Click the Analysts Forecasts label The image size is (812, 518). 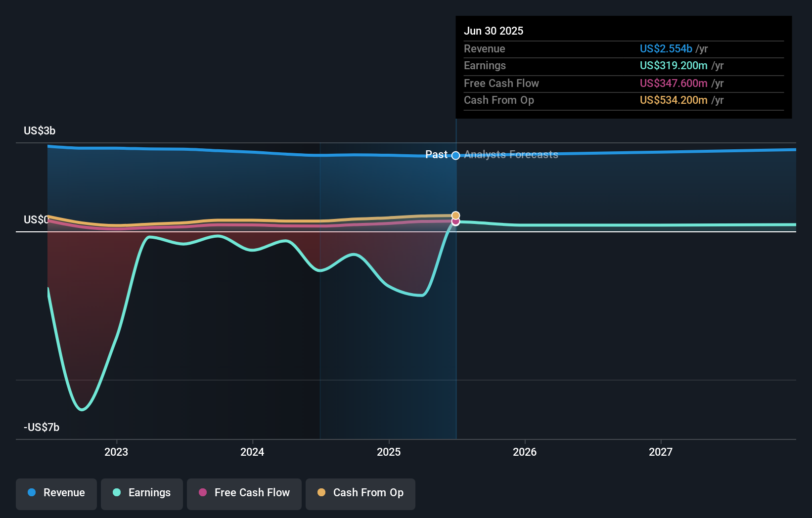tap(511, 155)
